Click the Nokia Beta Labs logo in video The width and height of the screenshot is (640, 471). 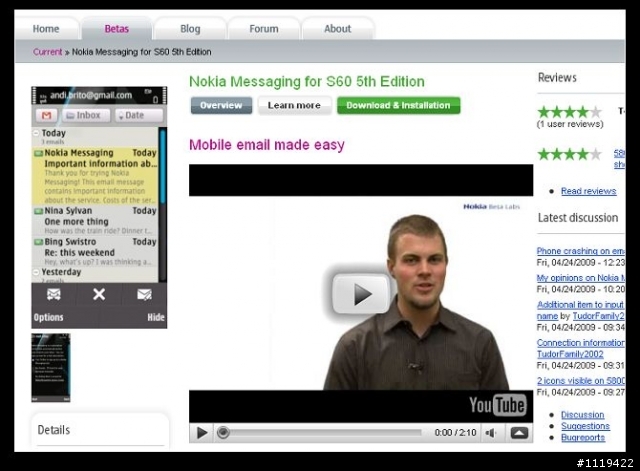(x=491, y=207)
